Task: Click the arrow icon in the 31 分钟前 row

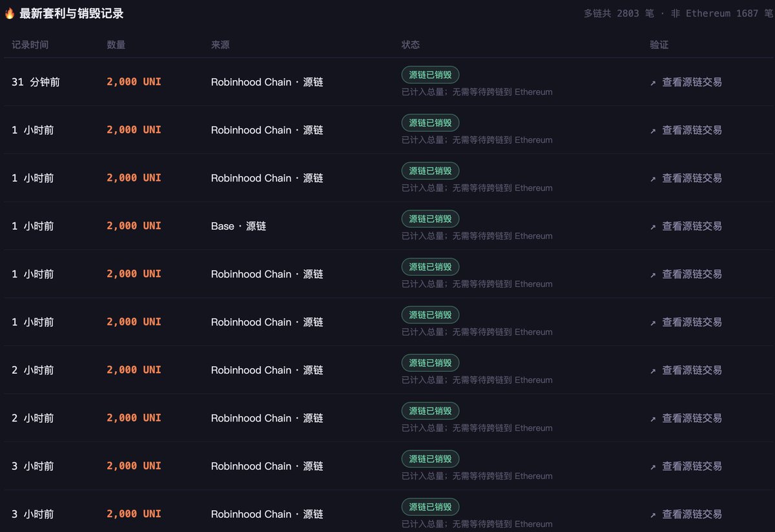Action: pyautogui.click(x=653, y=83)
